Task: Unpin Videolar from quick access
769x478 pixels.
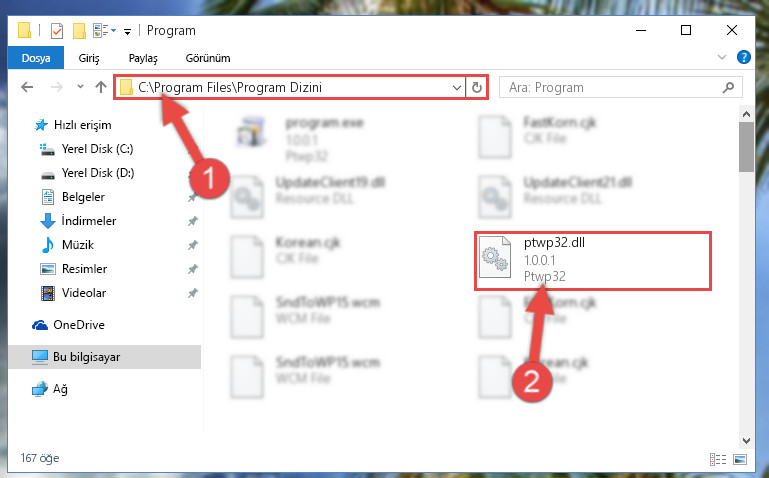Action: point(192,293)
